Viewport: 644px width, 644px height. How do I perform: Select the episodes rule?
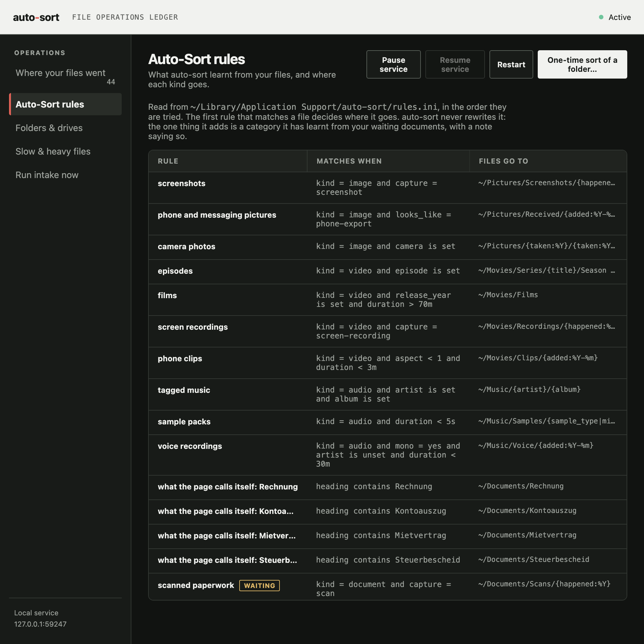click(175, 271)
